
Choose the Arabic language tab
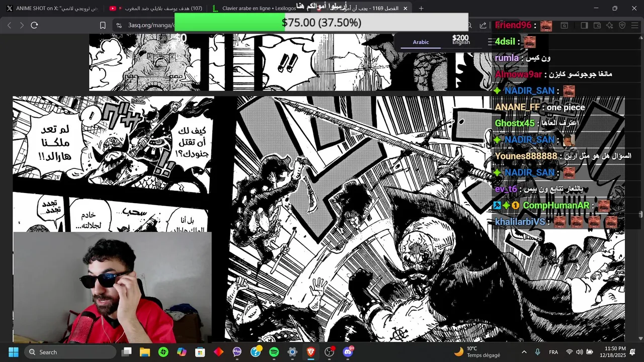[x=421, y=42]
